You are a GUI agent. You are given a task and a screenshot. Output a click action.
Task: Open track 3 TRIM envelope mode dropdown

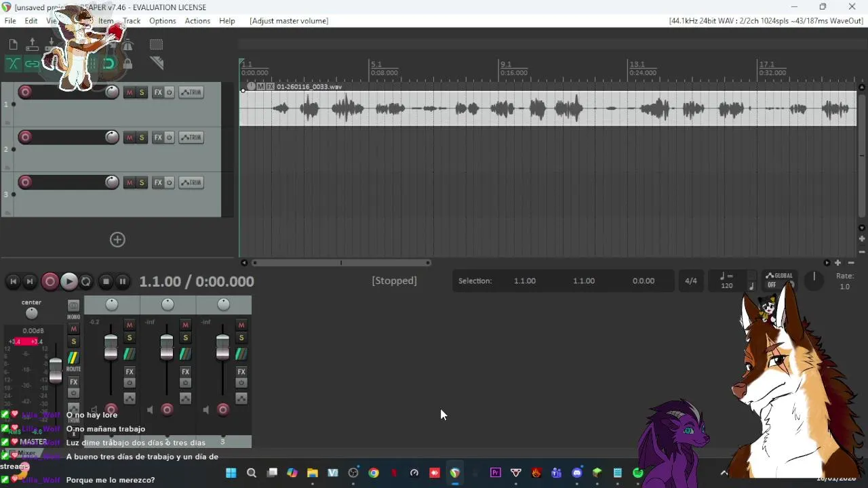tap(191, 182)
